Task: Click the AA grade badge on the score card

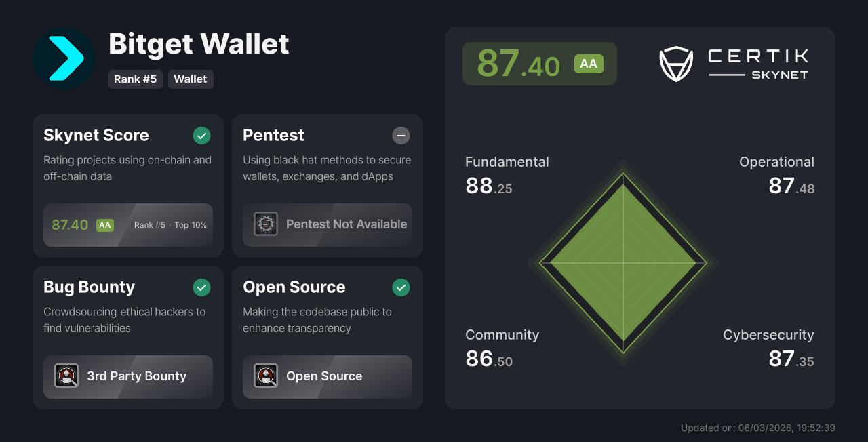Action: coord(588,63)
